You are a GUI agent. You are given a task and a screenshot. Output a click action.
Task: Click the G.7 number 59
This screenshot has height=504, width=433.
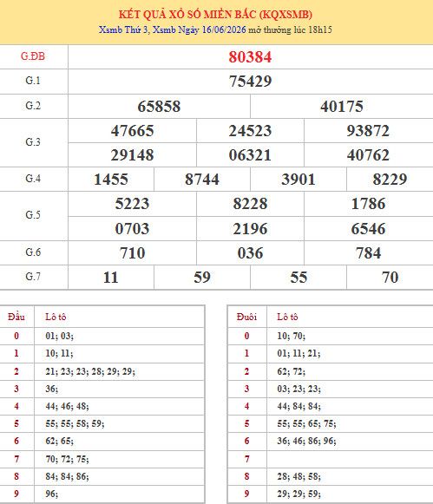[202, 278]
